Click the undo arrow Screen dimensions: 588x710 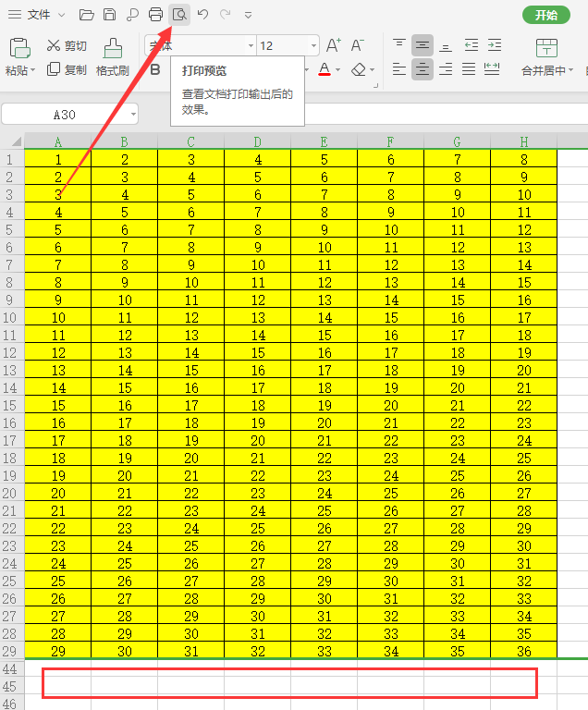203,15
